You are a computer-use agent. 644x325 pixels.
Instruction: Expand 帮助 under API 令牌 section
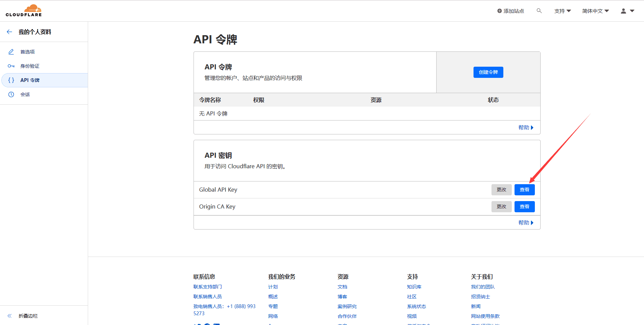[x=525, y=128]
